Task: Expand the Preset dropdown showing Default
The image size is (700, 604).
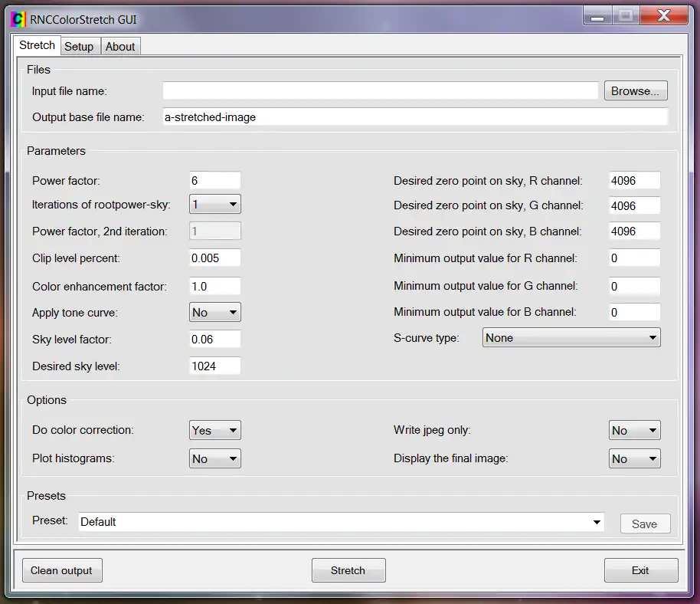Action: pyautogui.click(x=341, y=522)
